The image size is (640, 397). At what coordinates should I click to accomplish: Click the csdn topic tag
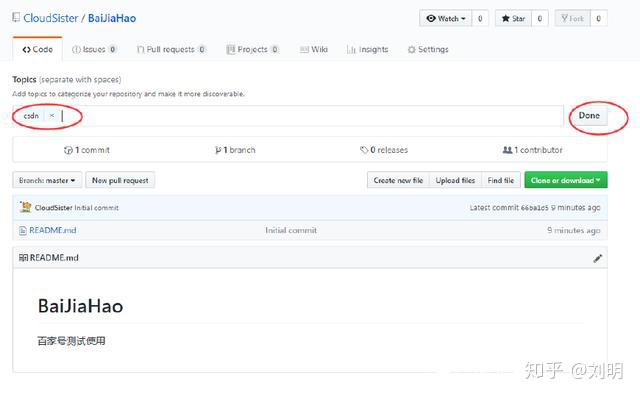coord(31,116)
